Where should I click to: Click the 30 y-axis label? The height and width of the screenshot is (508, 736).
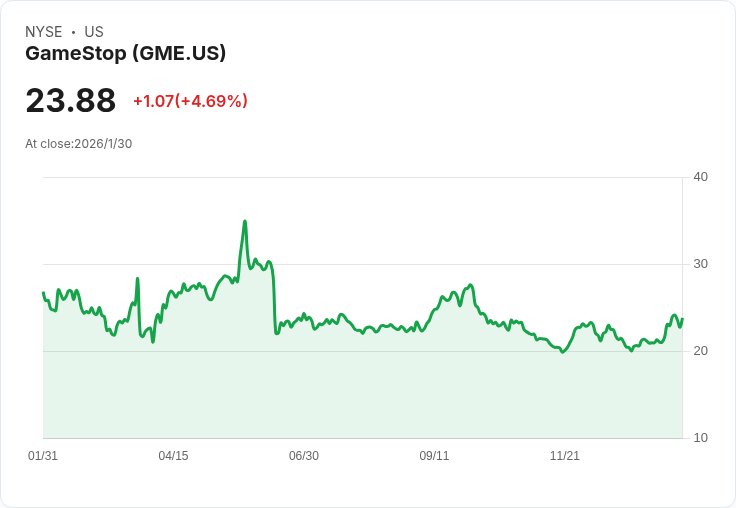[x=700, y=264]
